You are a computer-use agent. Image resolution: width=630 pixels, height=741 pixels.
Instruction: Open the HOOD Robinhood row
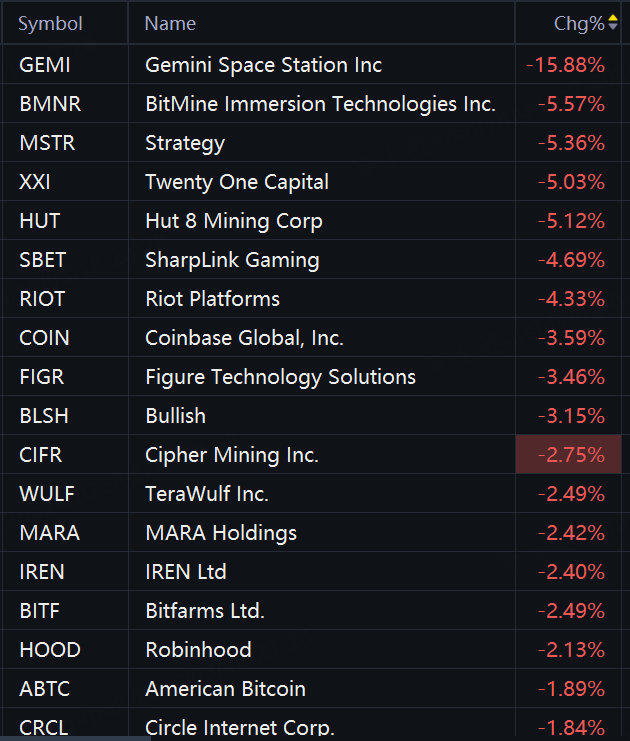198,650
